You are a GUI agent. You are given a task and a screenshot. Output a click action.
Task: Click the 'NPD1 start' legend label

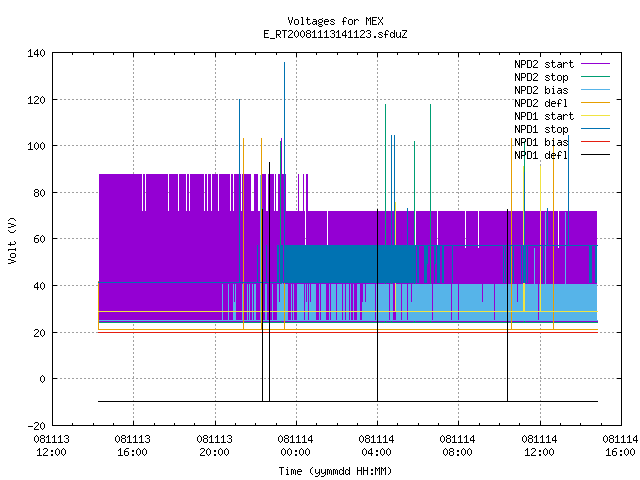click(x=544, y=116)
